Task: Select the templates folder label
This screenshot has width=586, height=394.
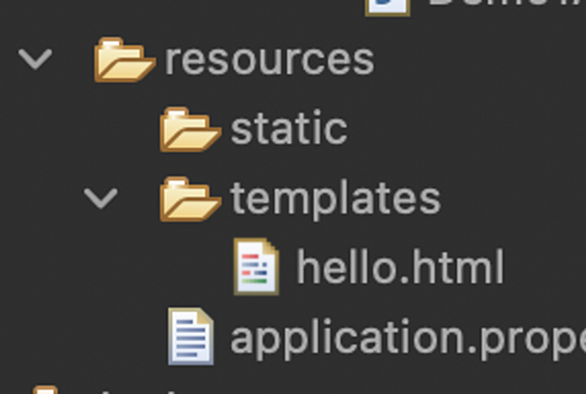Action: (336, 200)
